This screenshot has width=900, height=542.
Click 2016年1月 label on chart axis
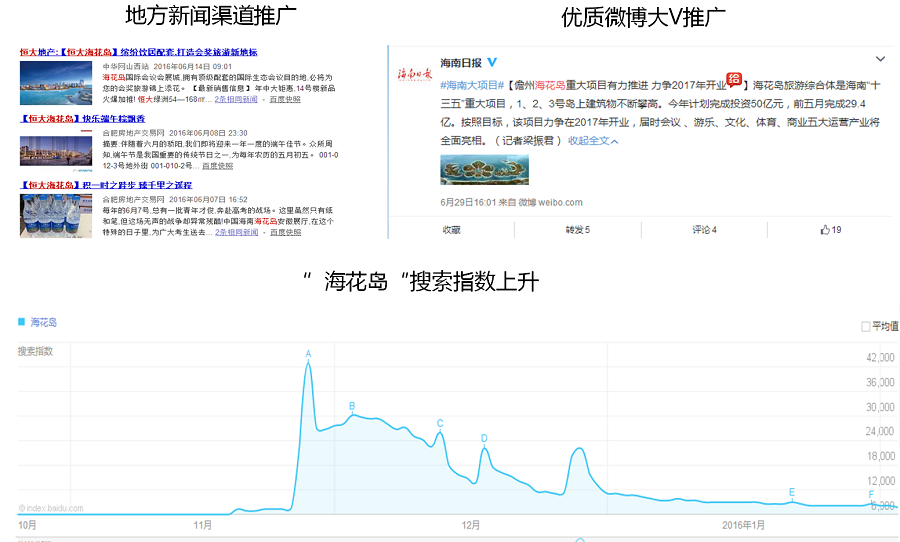point(743,525)
